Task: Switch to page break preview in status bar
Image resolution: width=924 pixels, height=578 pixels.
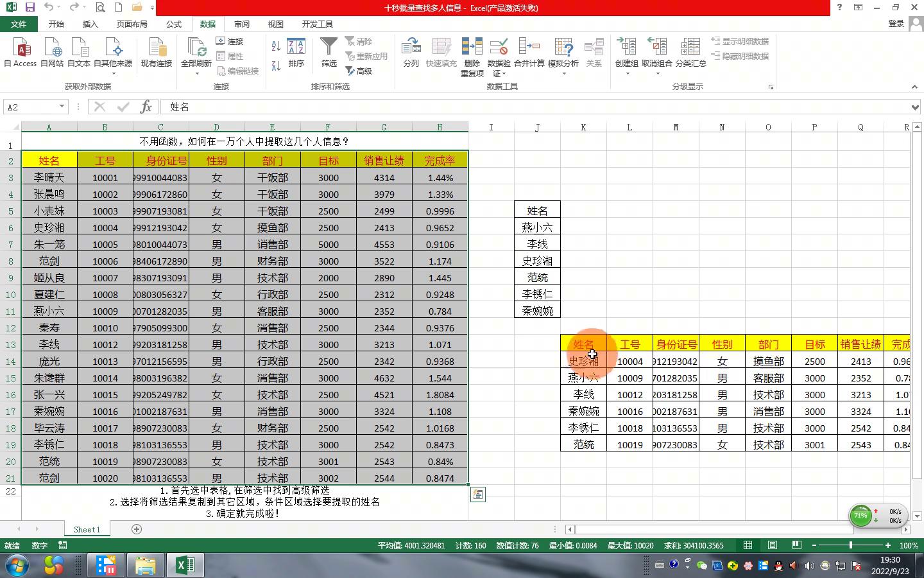Action: click(796, 545)
